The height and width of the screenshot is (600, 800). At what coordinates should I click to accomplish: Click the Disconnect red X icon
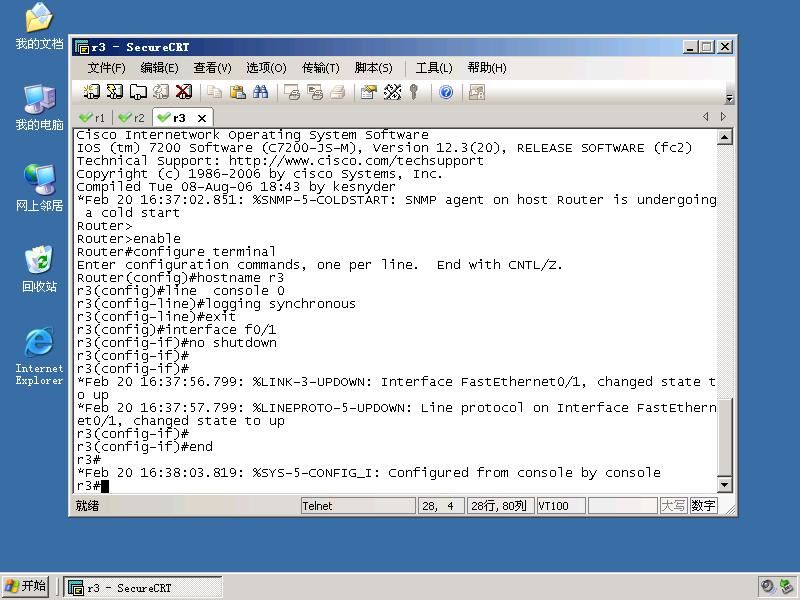184,92
